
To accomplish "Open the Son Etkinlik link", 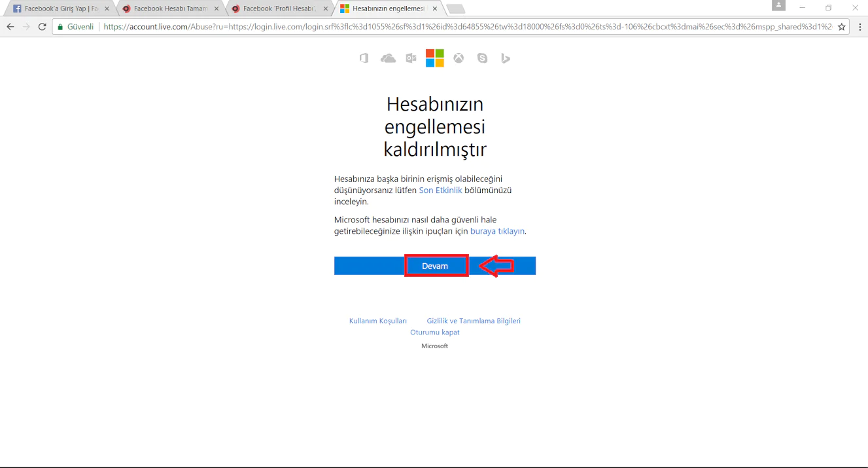I will tap(440, 190).
